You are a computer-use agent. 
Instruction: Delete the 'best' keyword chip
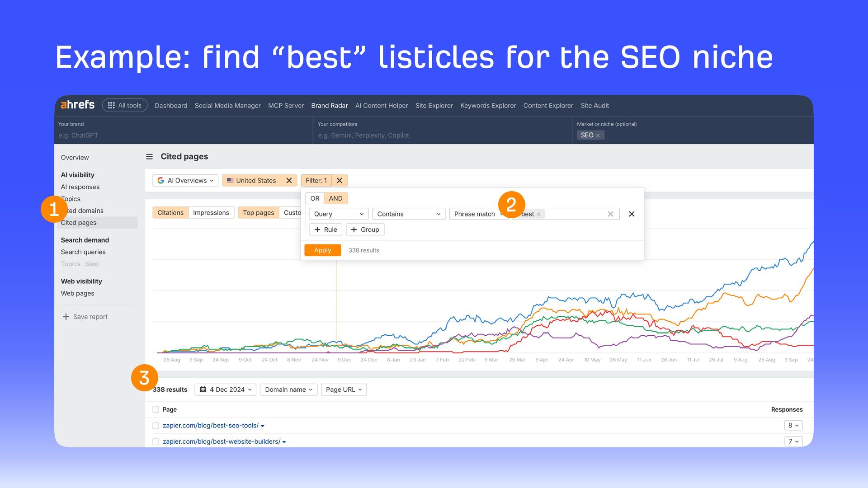538,214
